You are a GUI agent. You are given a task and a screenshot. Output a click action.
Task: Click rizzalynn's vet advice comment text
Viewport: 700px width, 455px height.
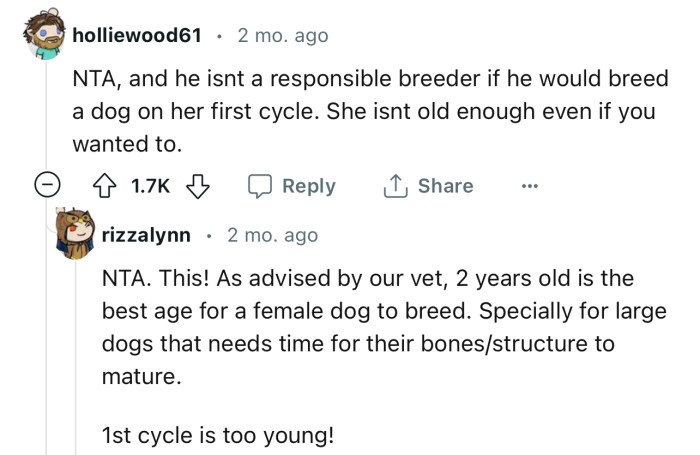(384, 329)
